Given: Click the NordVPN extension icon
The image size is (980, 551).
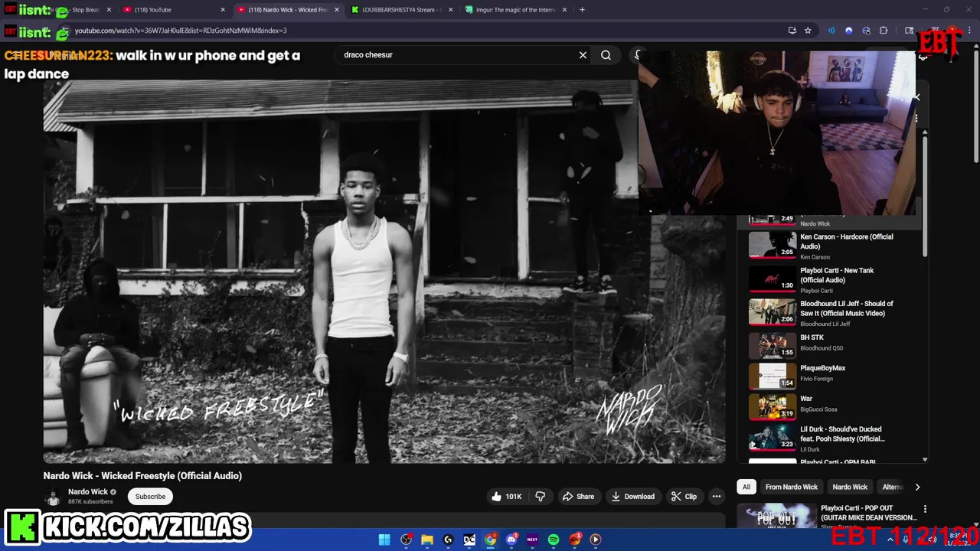Looking at the screenshot, I should [x=848, y=31].
